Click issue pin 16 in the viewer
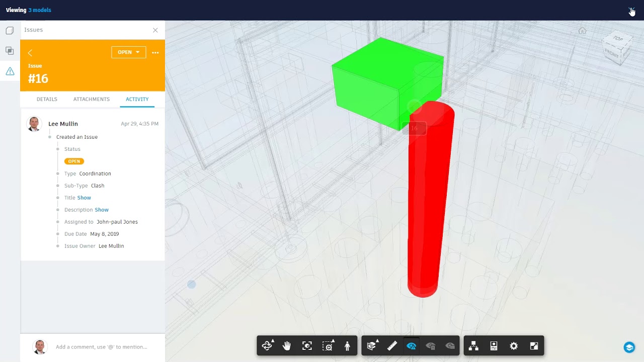 coord(414,128)
